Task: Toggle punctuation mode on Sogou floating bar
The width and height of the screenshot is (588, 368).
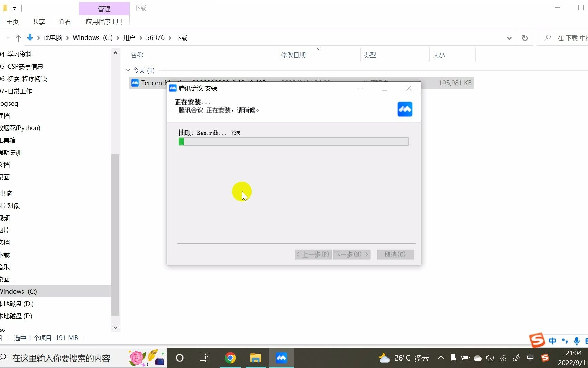Action: 565,341
